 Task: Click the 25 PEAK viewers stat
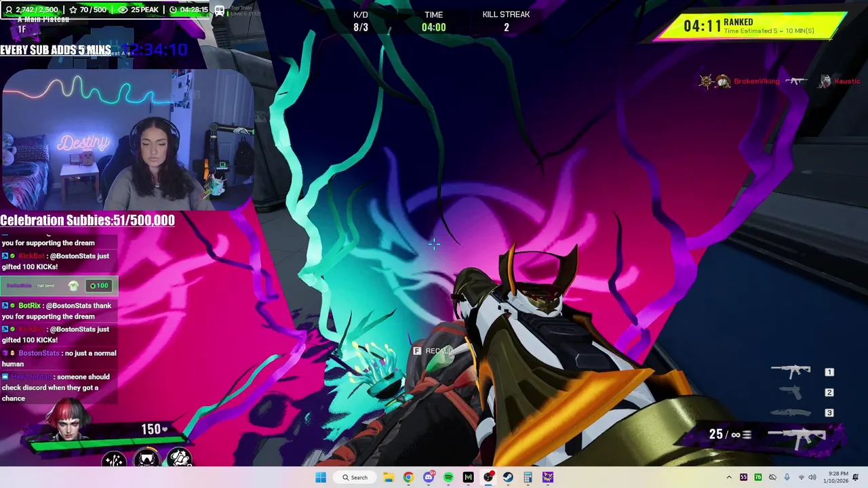point(138,10)
